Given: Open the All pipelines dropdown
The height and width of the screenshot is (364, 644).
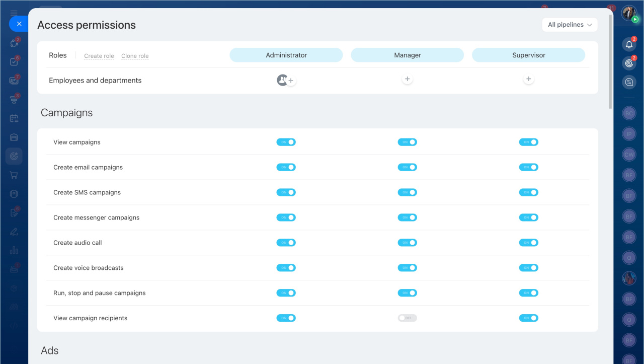Looking at the screenshot, I should (x=570, y=25).
